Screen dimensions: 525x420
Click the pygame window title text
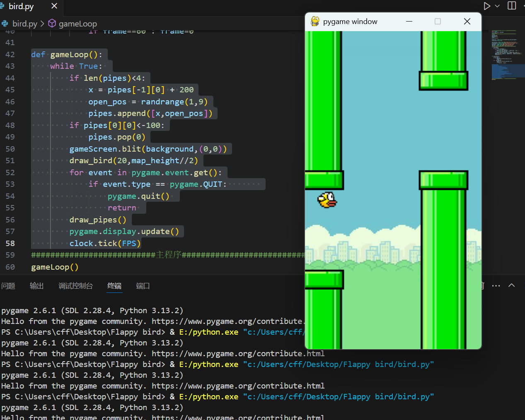[350, 21]
